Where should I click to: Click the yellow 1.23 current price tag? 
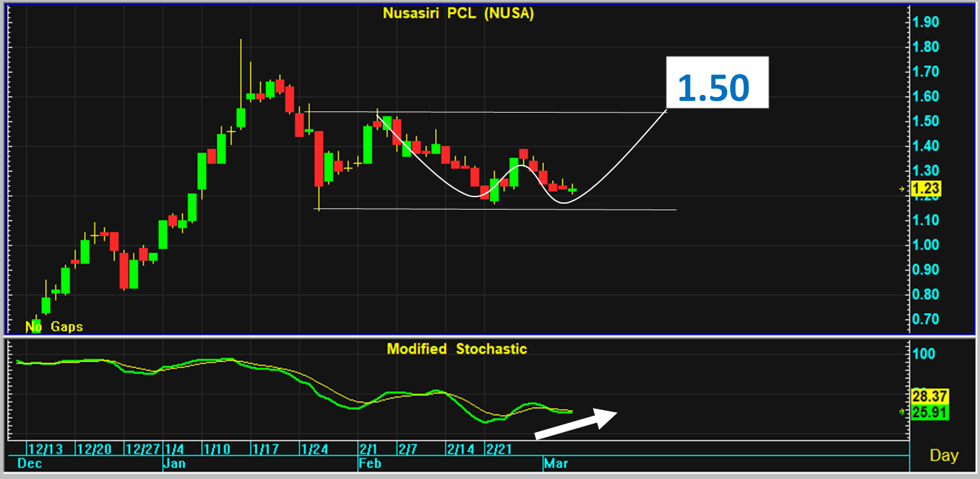927,189
